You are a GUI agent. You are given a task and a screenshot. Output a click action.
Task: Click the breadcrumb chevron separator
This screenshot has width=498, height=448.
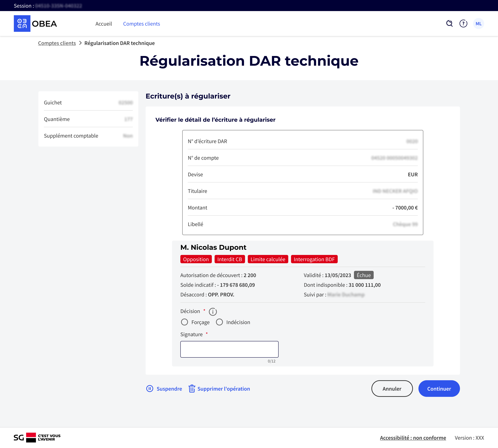(80, 43)
